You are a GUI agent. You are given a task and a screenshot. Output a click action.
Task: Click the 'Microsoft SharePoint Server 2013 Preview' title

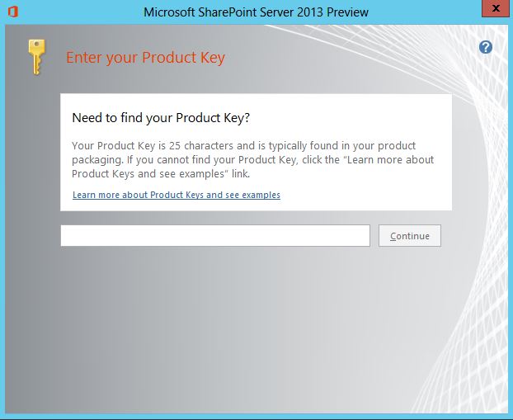click(256, 12)
